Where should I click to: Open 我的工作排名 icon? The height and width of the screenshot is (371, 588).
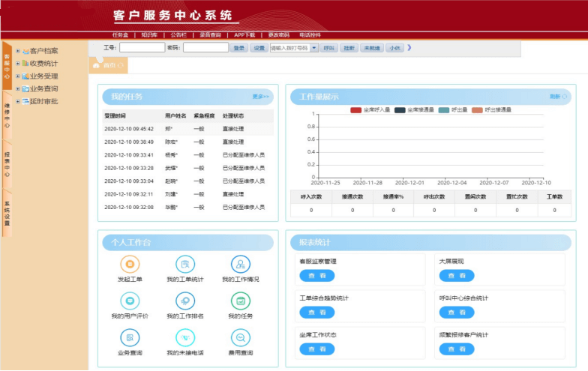pyautogui.click(x=185, y=301)
